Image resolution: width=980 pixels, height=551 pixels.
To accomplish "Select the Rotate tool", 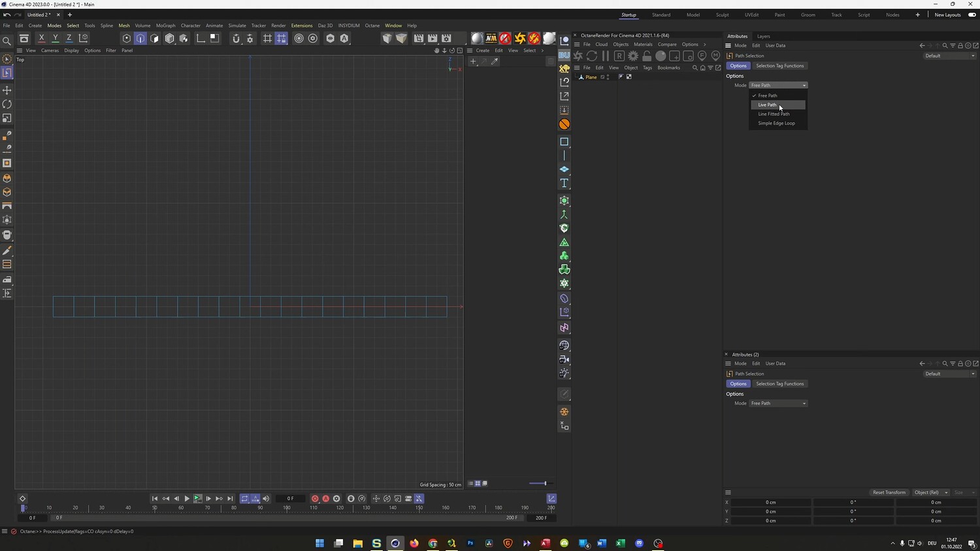I will [7, 104].
